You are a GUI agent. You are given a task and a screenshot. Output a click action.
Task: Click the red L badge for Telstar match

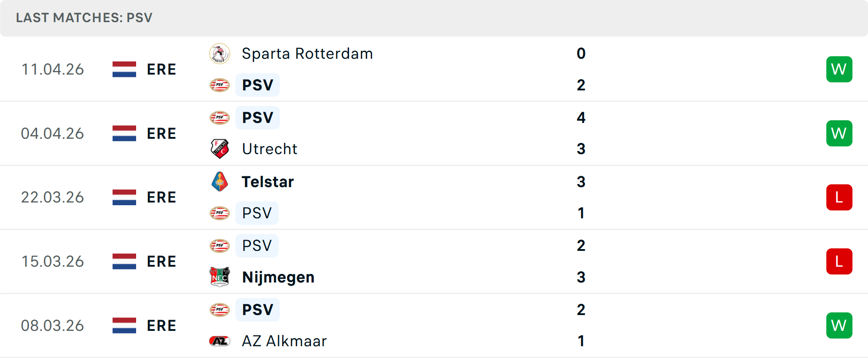839,198
